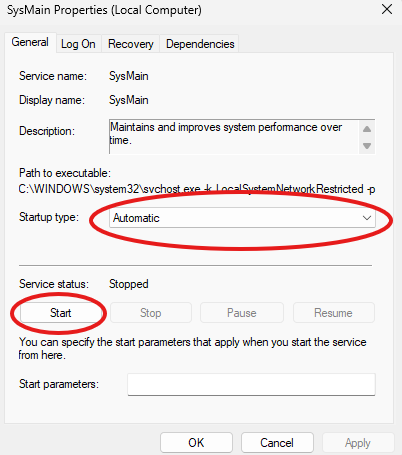
Task: Start the SysMain service
Action: tap(60, 313)
